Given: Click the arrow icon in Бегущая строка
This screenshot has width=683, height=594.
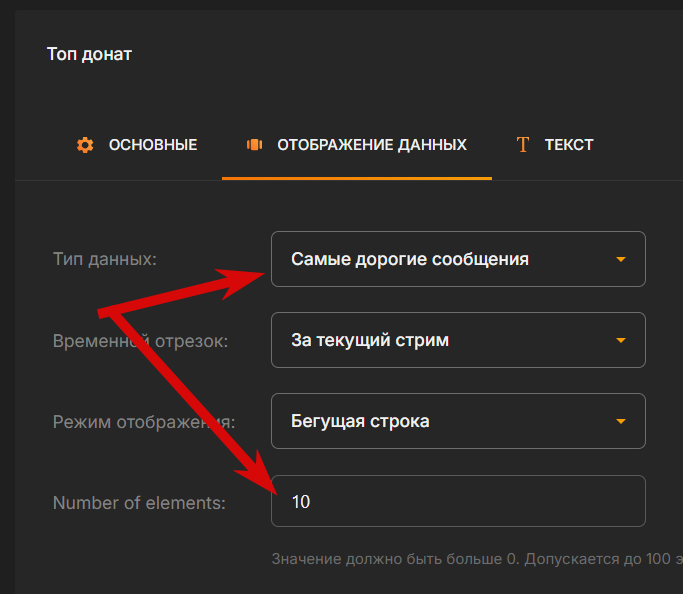Looking at the screenshot, I should [x=621, y=421].
